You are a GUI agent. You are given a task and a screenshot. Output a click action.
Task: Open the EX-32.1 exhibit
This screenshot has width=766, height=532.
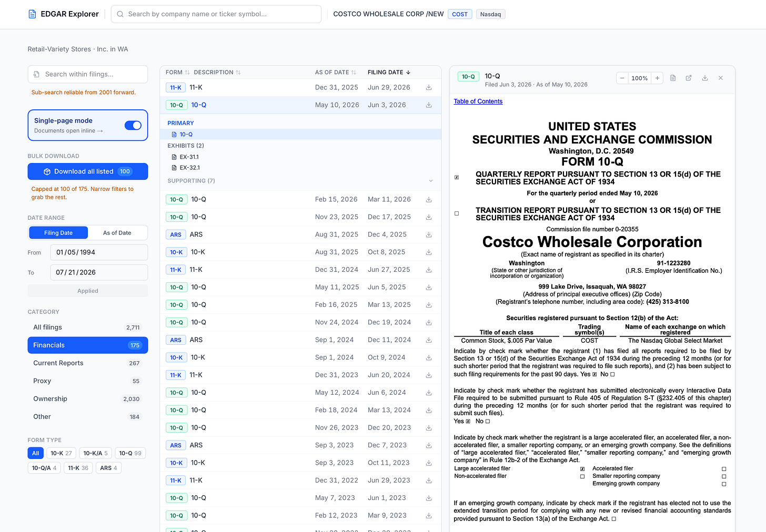[x=300, y=168]
